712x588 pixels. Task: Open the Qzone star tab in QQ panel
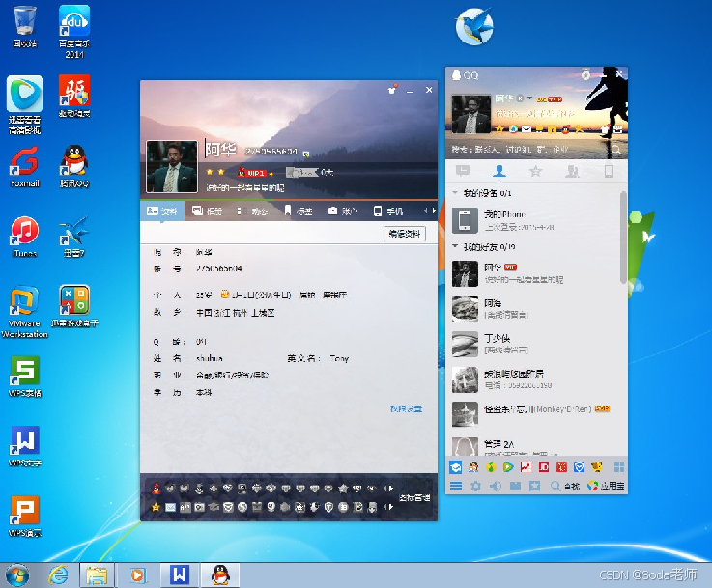coord(536,171)
